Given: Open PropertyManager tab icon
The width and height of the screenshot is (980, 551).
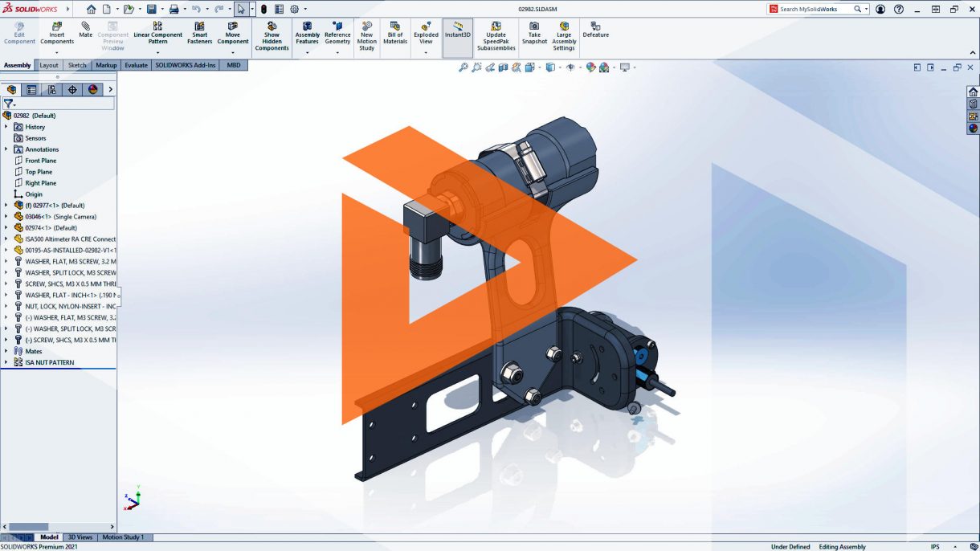Looking at the screenshot, I should [x=31, y=89].
